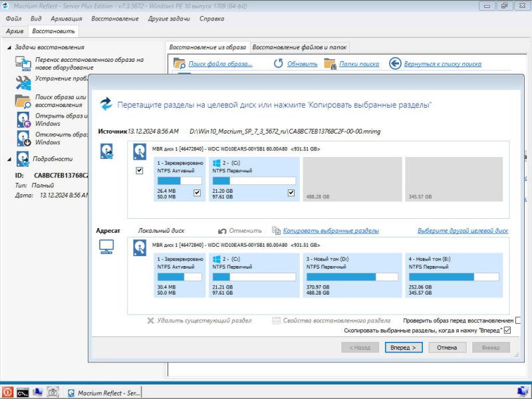The width and height of the screenshot is (532, 399).
Task: Click the Вперед > button
Action: (404, 347)
